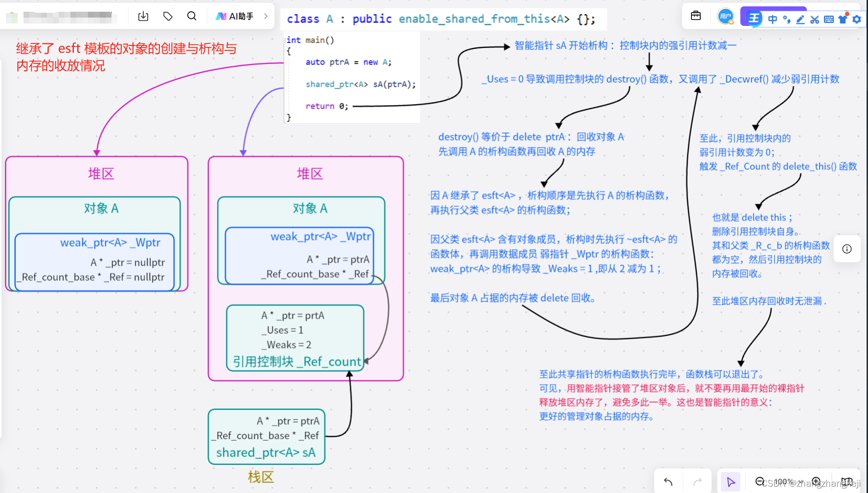Select the shared_ptr<A> sA label
The image size is (868, 493).
[266, 452]
